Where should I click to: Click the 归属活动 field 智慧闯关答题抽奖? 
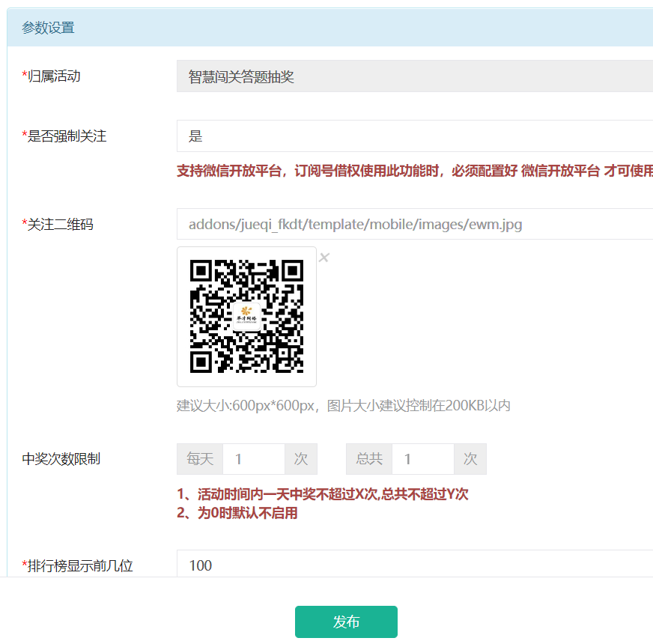[x=415, y=76]
